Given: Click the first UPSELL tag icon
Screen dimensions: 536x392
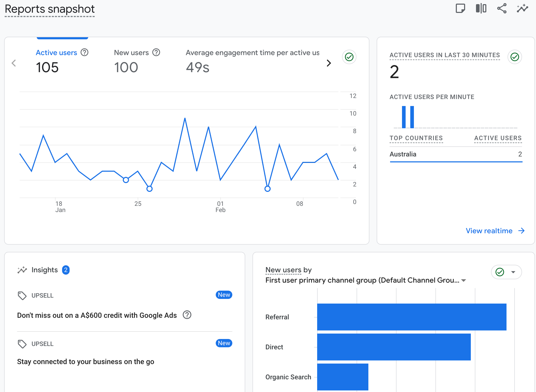Looking at the screenshot, I should 22,296.
